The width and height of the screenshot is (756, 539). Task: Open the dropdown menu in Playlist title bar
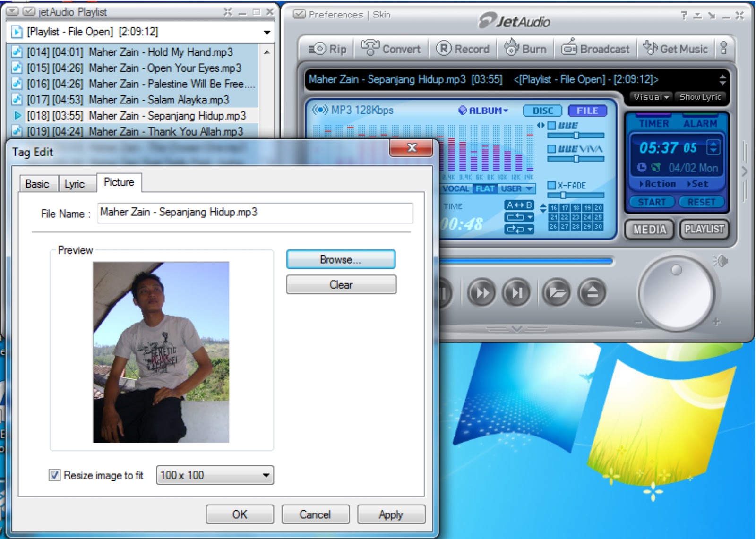(x=13, y=11)
